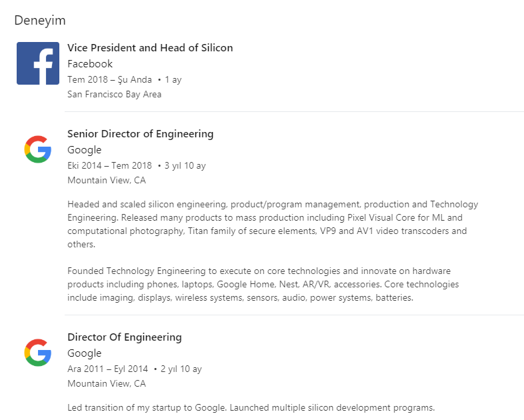Screen dimensions: 524x420
Task: Click the Headed and scaled silicon engineering paragraph
Action: point(273,224)
